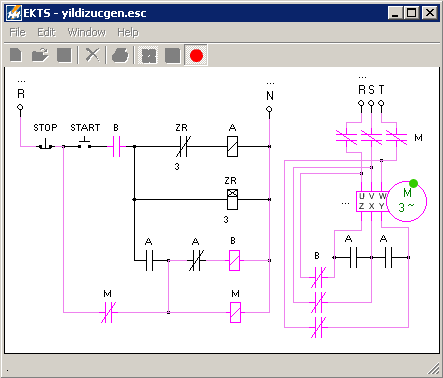Click the icon left of the stop square
Viewport: 443px width, 378px height.
pos(148,55)
